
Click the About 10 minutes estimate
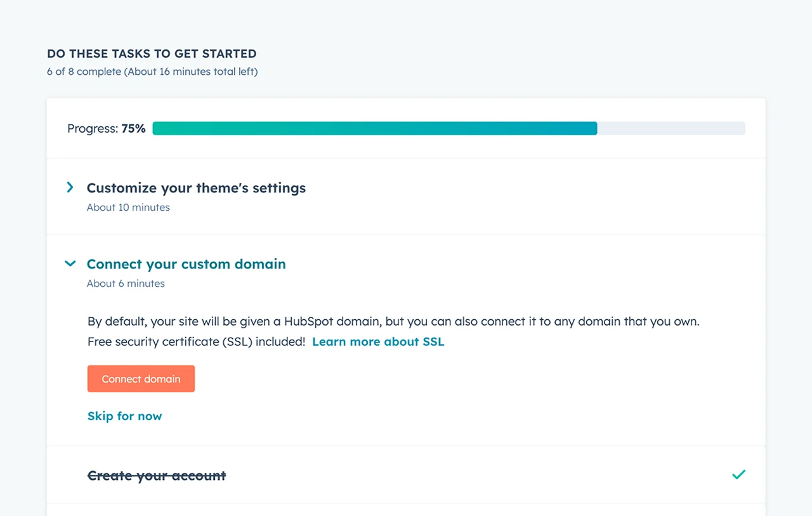pos(128,208)
